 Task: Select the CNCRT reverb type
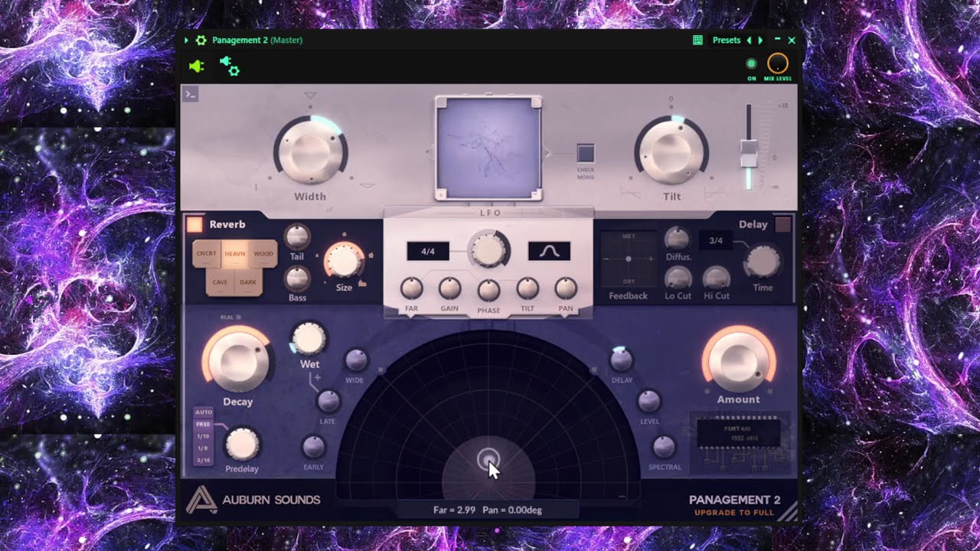pyautogui.click(x=207, y=254)
